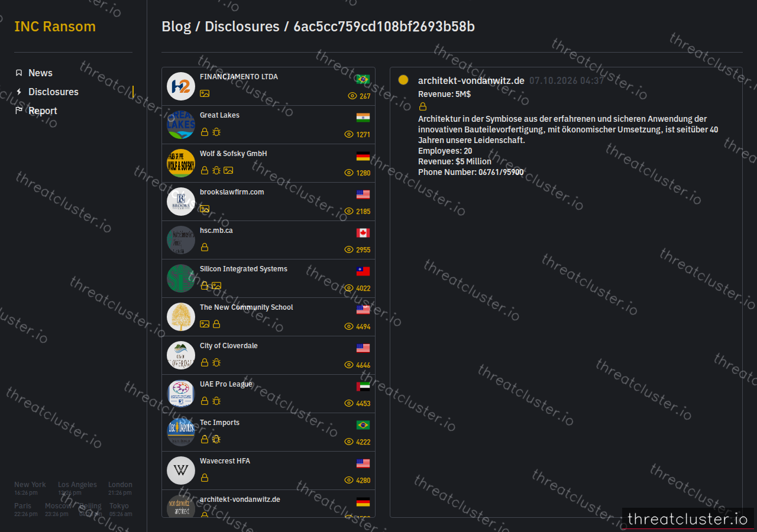Click lock icon under New Community School
757x532 pixels.
tap(216, 324)
